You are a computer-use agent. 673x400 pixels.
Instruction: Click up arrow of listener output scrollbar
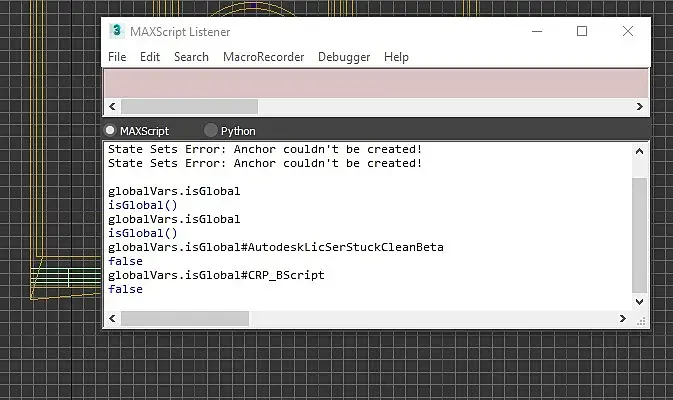tap(639, 151)
